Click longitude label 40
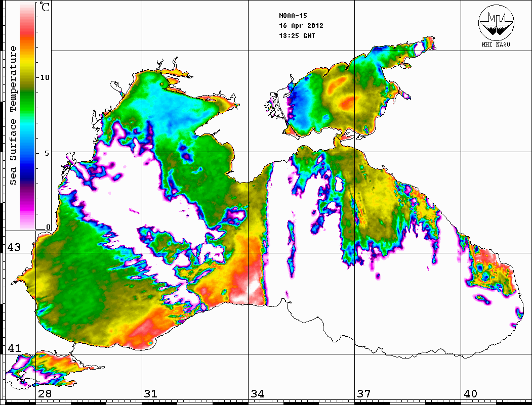 (x=470, y=393)
